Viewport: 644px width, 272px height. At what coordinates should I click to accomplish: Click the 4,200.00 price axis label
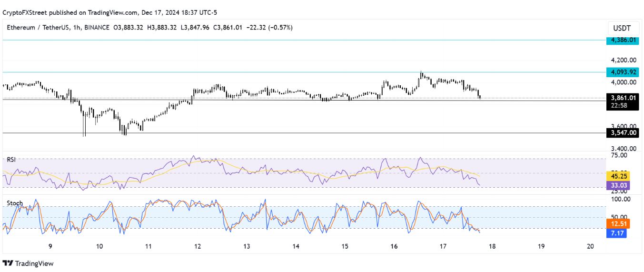coord(624,60)
